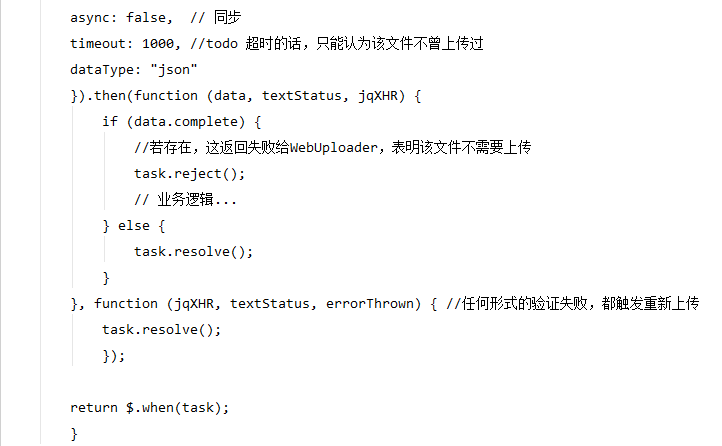Click the final closing brace

pos(74,434)
